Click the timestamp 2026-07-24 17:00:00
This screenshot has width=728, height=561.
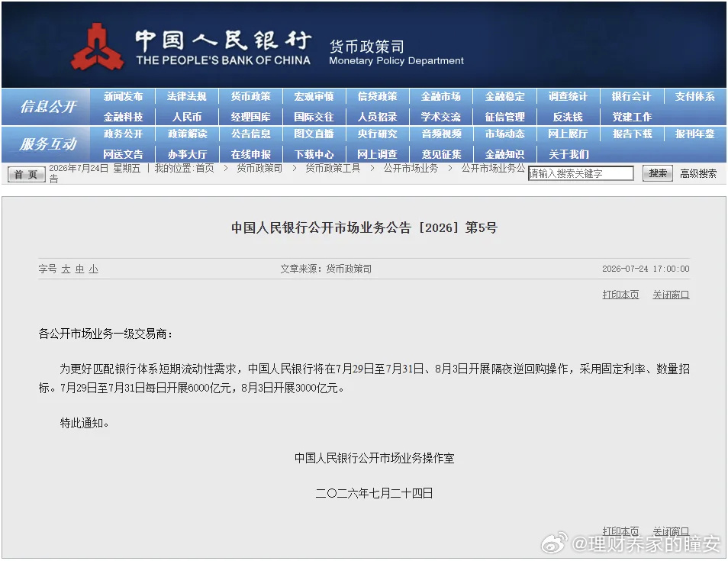point(646,269)
